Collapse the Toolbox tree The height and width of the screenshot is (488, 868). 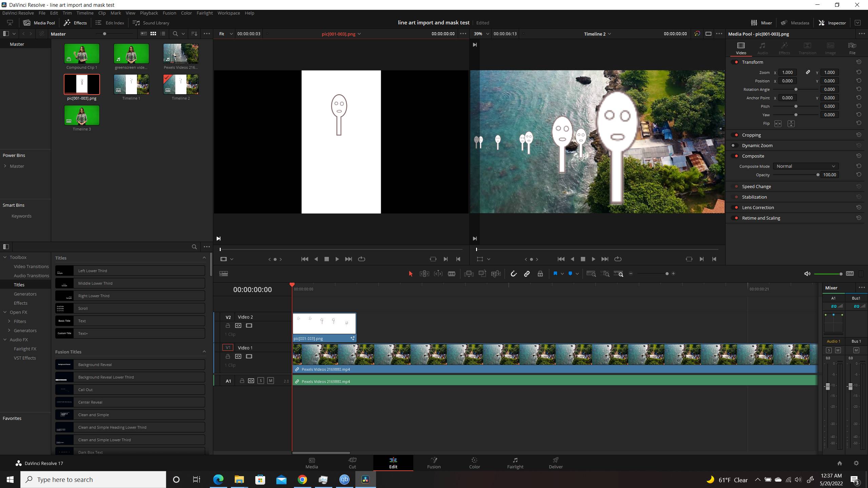point(5,257)
